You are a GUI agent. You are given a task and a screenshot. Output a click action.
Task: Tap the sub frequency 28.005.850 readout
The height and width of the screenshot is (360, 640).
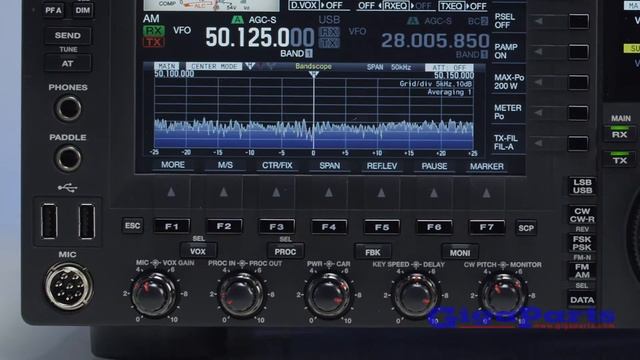435,41
